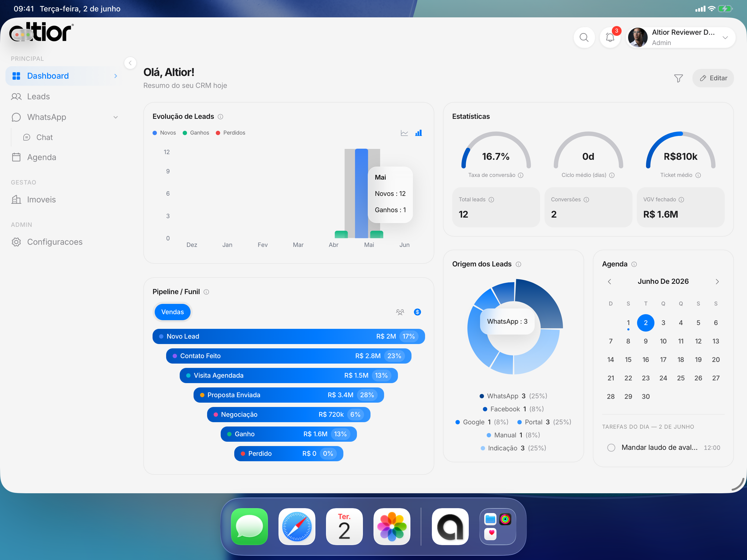This screenshot has height=560, width=747.
Task: Go to previous month in Agenda
Action: 610,282
